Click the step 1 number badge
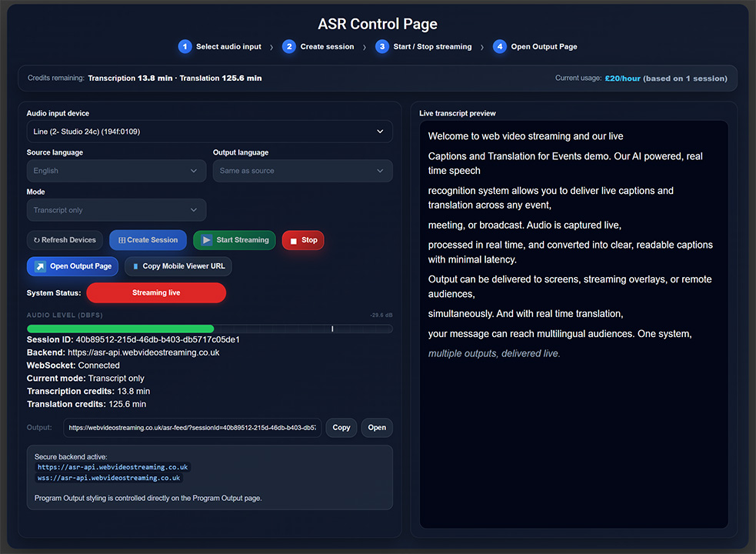 coord(185,47)
